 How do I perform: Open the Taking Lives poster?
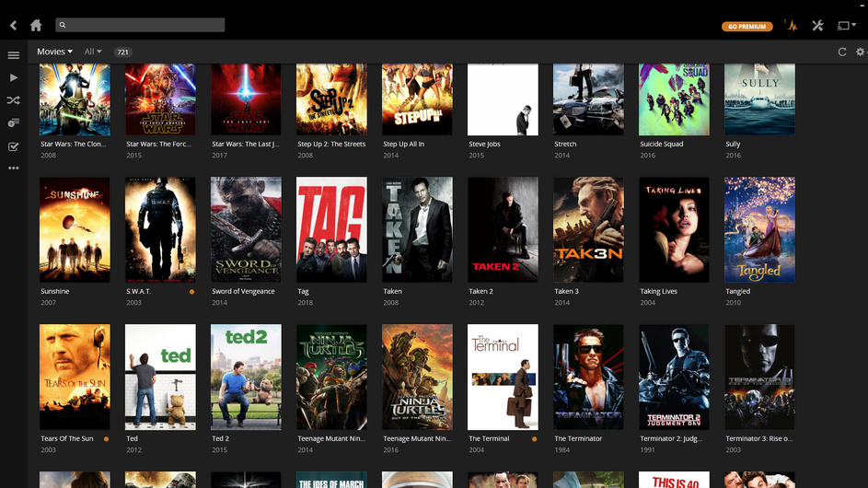674,230
